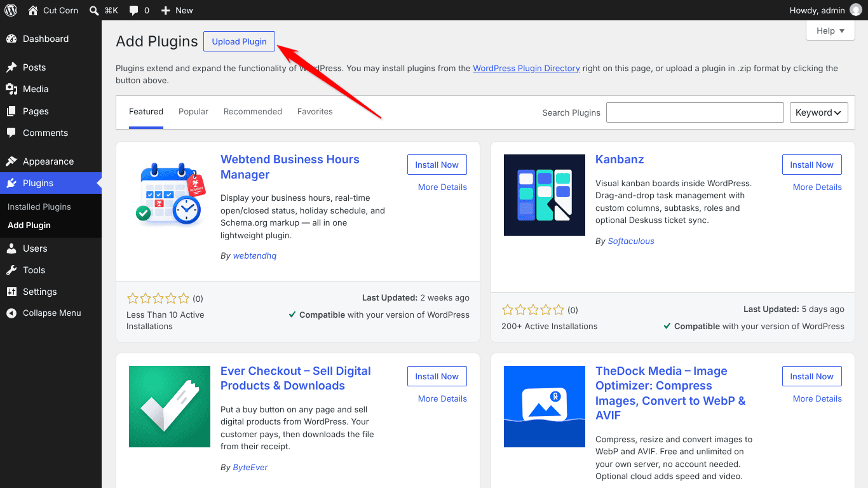The image size is (868, 488).
Task: Open the webtendhq author link
Action: (x=255, y=255)
